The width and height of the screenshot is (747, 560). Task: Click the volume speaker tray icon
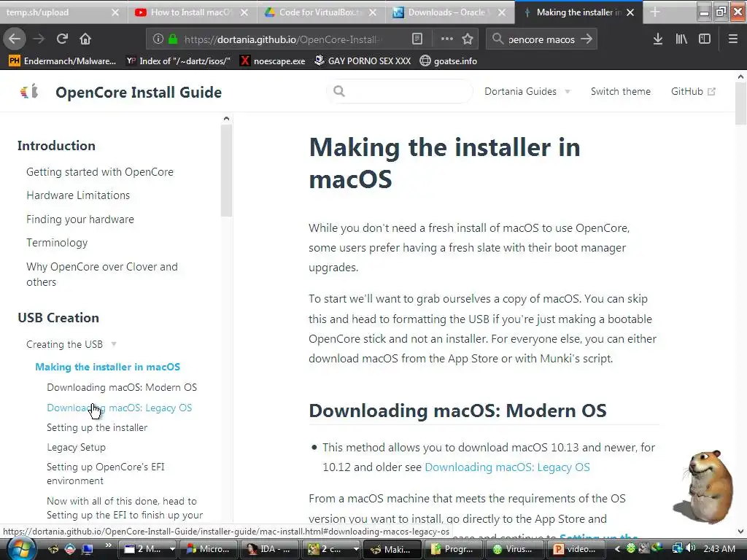692,548
